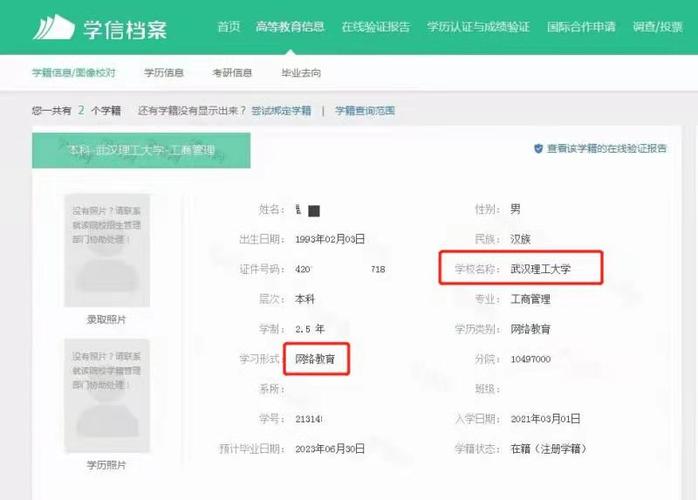Click the shield icon beside 在线验证报告

[538, 149]
